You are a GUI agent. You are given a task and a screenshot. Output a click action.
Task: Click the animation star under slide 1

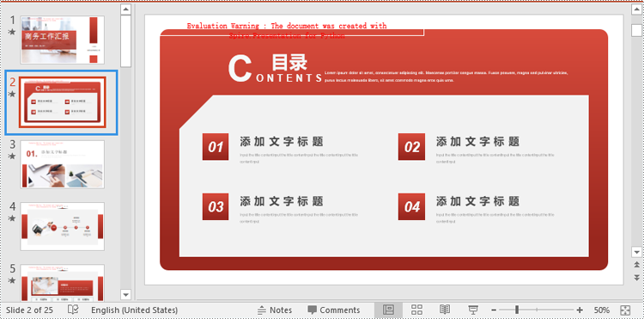[x=12, y=32]
